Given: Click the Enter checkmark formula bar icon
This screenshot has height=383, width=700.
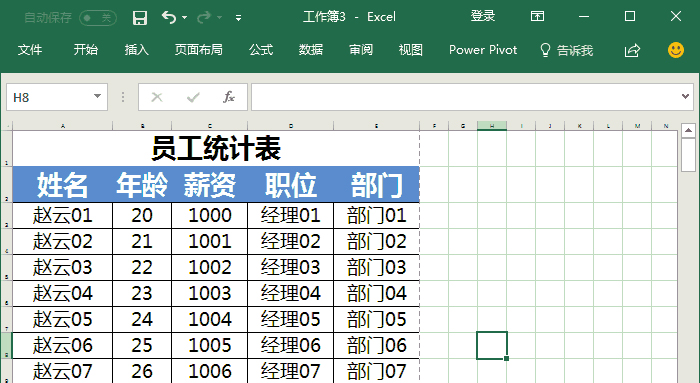Looking at the screenshot, I should tap(193, 97).
